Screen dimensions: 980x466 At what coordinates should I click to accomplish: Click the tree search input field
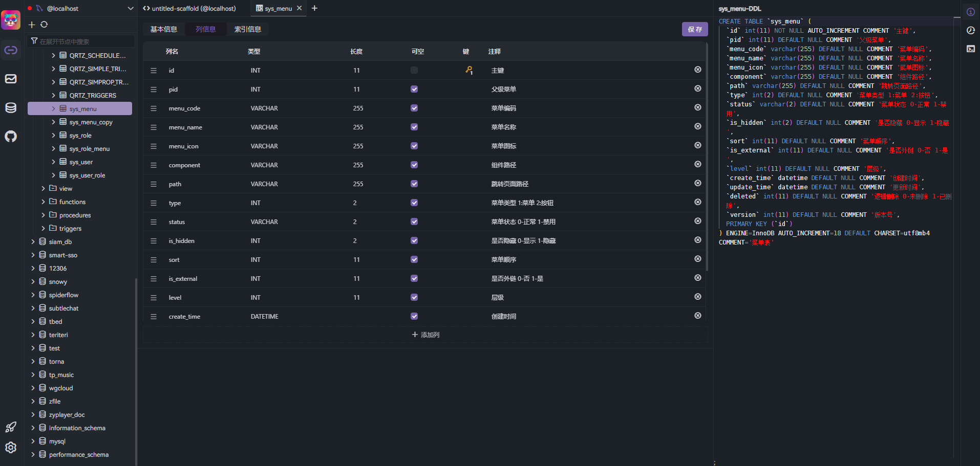pyautogui.click(x=84, y=41)
